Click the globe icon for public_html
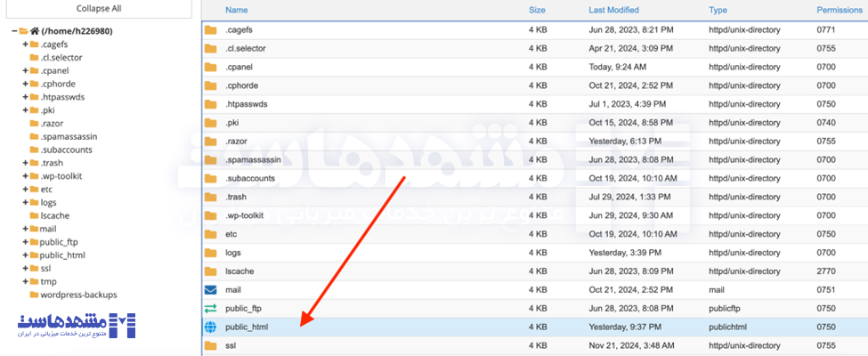The image size is (868, 356). click(x=211, y=327)
